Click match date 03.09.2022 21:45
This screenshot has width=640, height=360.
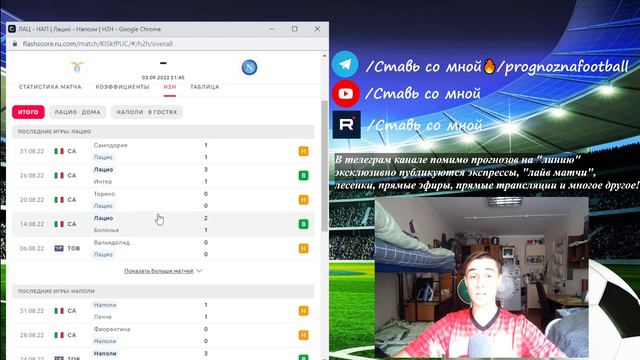pos(163,78)
